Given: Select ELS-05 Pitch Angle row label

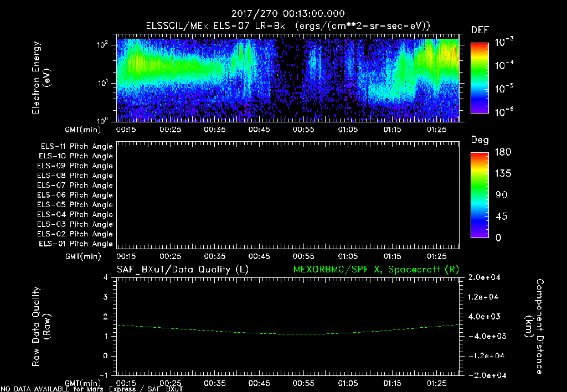Looking at the screenshot, I should pos(75,205).
